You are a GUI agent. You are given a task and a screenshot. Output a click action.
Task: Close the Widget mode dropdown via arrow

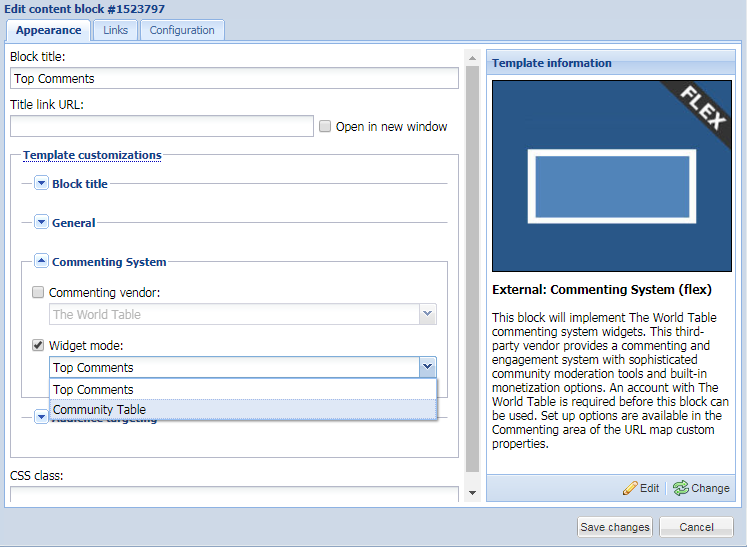428,367
